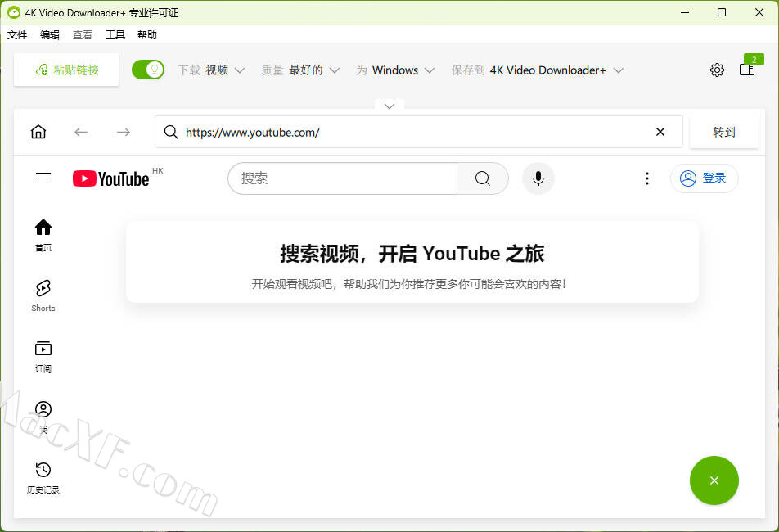The image size is (779, 532).
Task: Open 历史记录 History in the sidebar
Action: coord(43,477)
